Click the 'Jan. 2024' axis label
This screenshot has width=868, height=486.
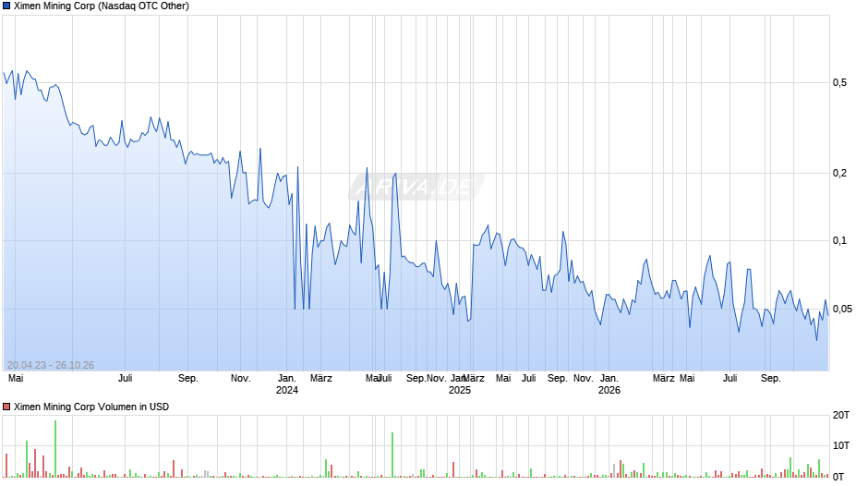coord(287,384)
